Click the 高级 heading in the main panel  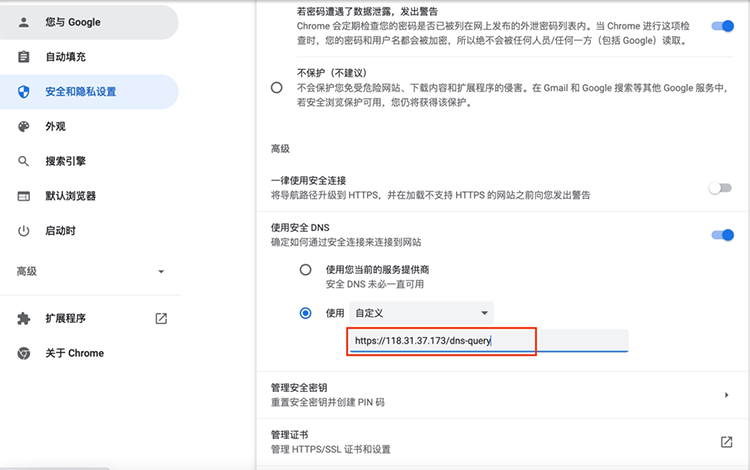280,149
